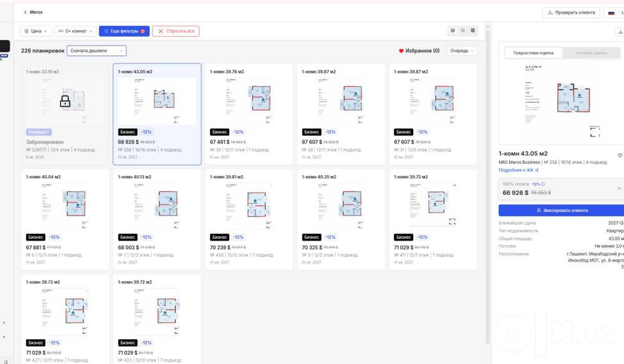Image resolution: width=624 pixels, height=364 pixels.
Task: Click the Забронировано status text
Action: (44, 142)
